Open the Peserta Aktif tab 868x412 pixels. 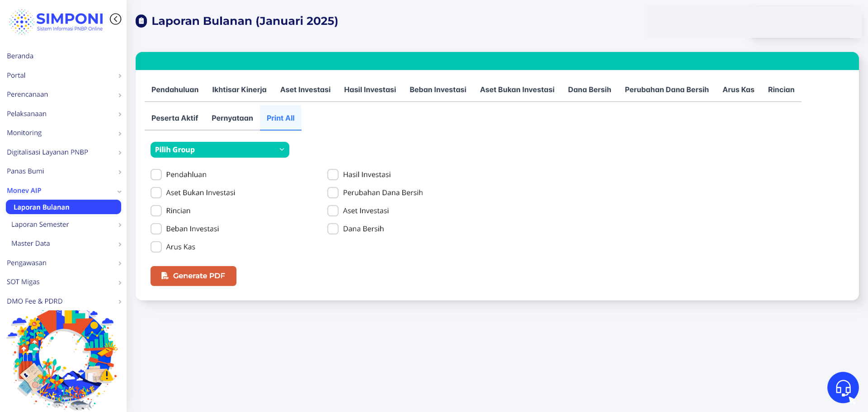[175, 118]
